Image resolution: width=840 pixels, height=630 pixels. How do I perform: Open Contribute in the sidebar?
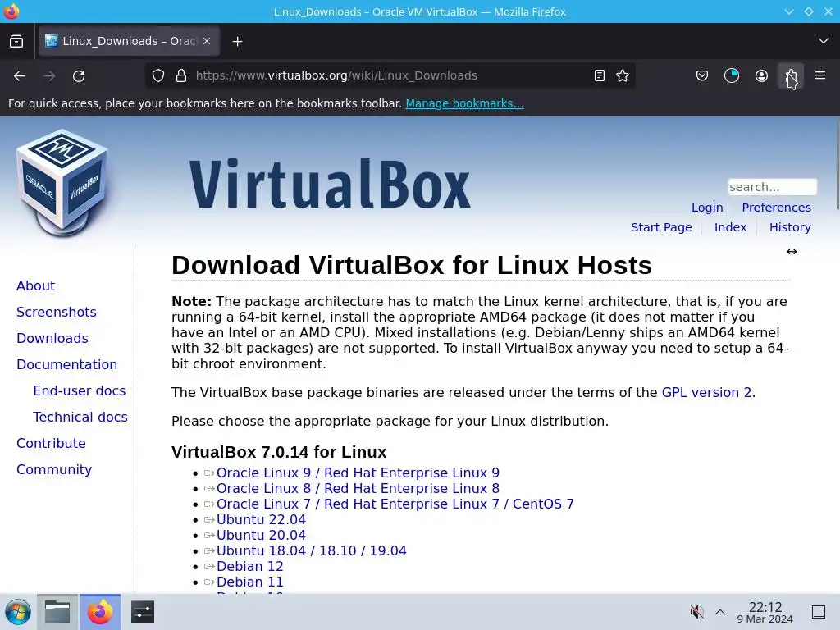pyautogui.click(x=51, y=444)
